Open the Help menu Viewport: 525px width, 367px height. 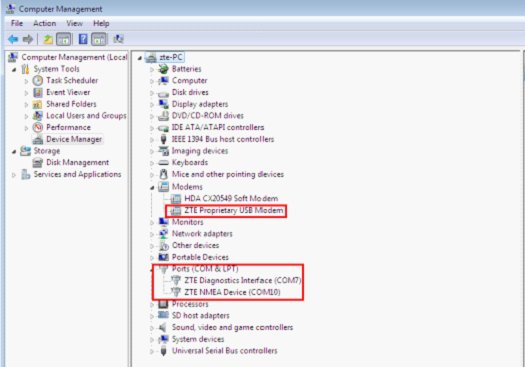click(101, 23)
